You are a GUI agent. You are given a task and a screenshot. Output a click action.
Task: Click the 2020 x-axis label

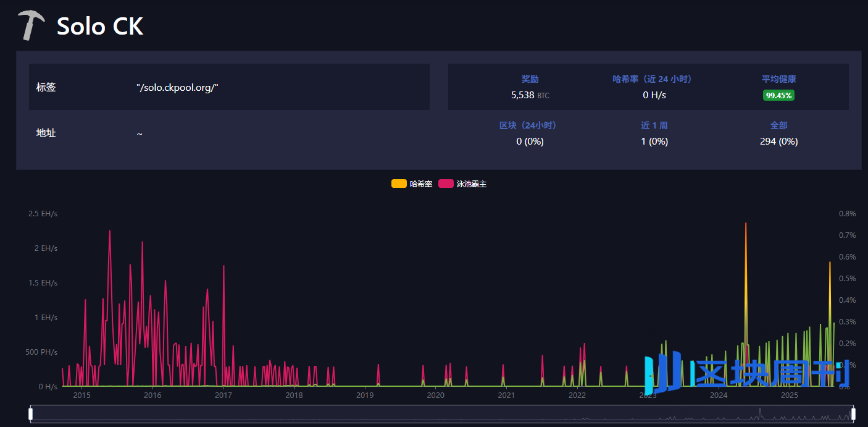tap(436, 395)
